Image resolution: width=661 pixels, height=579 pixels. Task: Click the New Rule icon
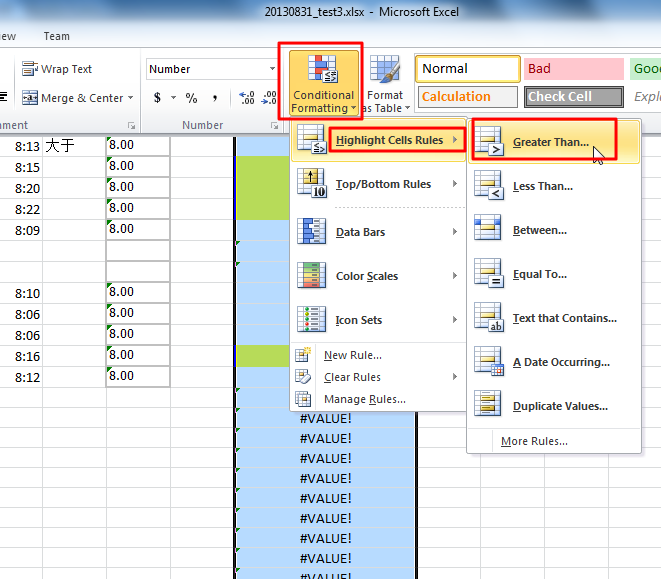(303, 355)
